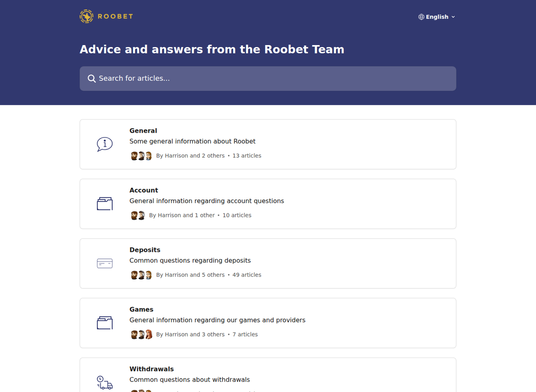Open the Games collection title
The height and width of the screenshot is (392, 536).
pyautogui.click(x=141, y=309)
